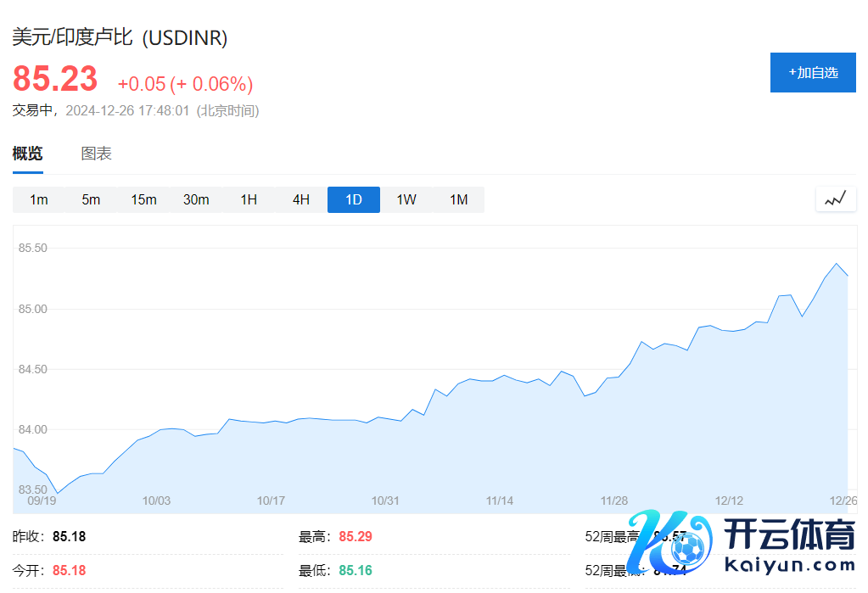Viewport: 868px width, 593px height.
Task: Open the 图表 tab
Action: click(96, 154)
